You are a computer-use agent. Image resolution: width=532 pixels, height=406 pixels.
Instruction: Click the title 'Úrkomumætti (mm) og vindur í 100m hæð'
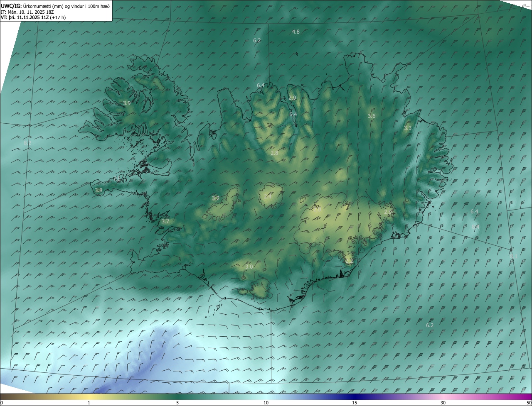pos(66,6)
